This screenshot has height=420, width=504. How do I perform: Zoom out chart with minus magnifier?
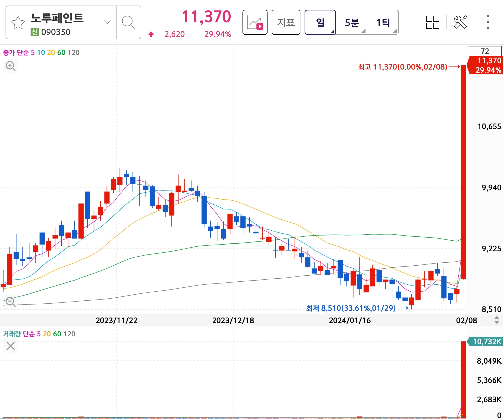[x=11, y=302]
